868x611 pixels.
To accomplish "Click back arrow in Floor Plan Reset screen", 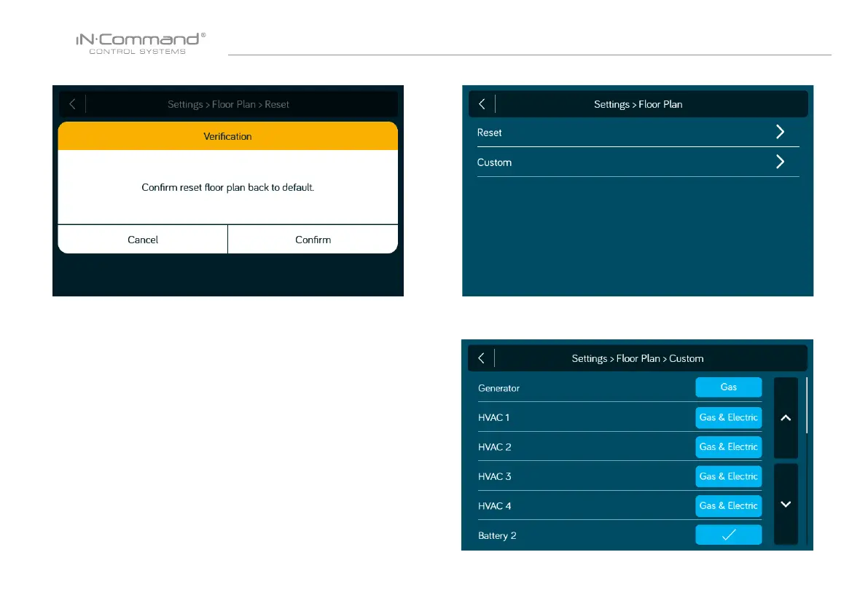I will (x=72, y=104).
